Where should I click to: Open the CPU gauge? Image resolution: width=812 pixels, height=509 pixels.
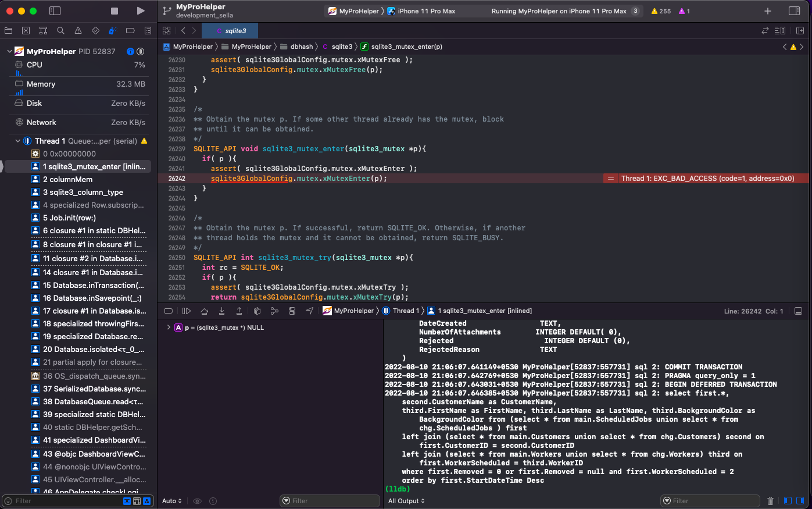click(80, 65)
